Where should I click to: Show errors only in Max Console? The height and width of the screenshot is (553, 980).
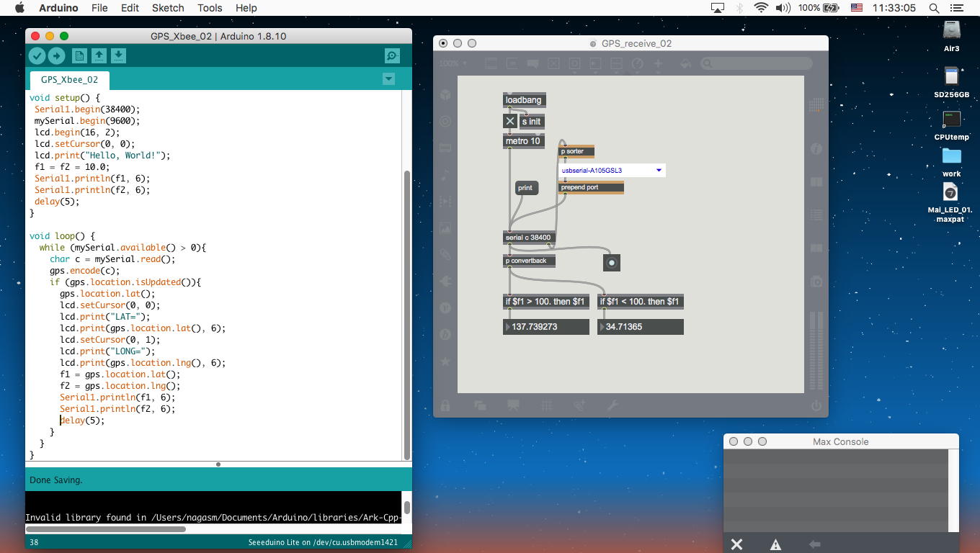(775, 544)
